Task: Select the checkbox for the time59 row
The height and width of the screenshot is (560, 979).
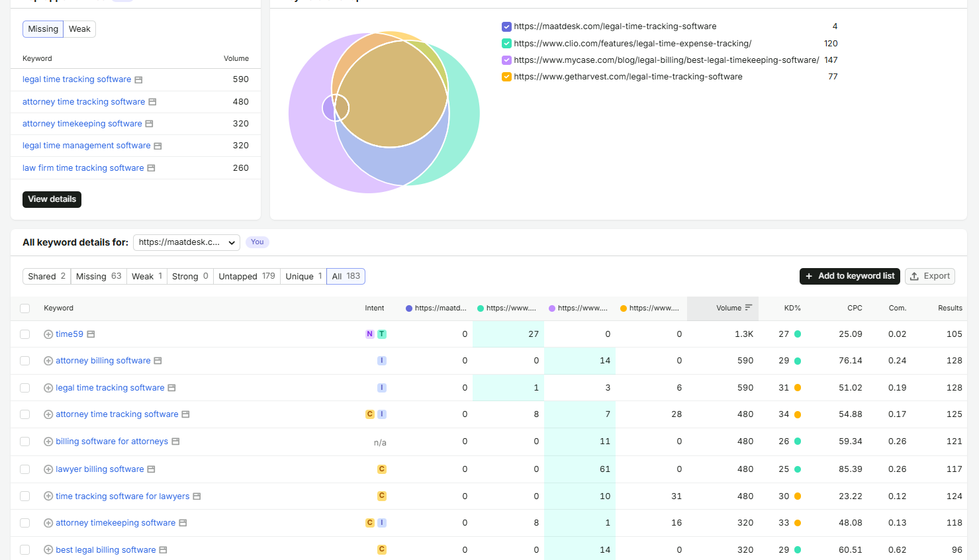Action: 25,334
